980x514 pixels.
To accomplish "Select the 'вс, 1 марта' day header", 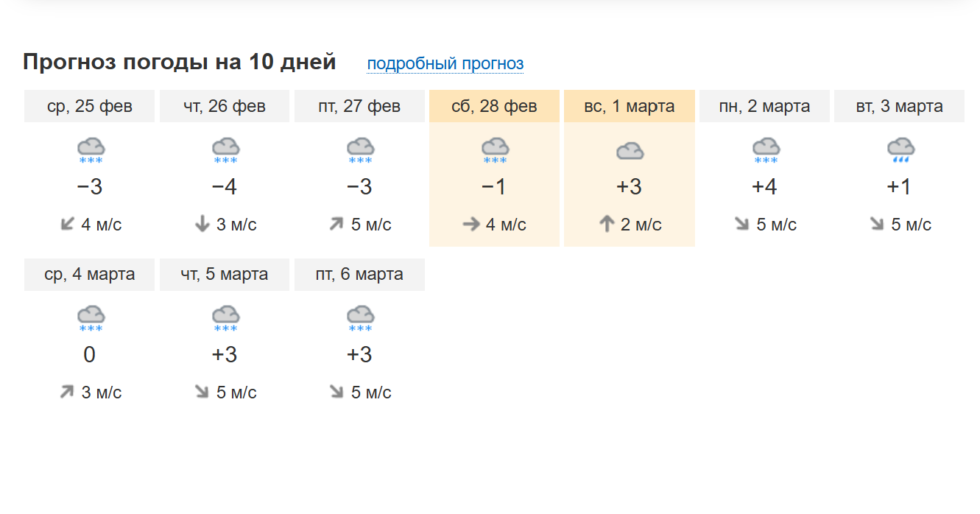I will coord(630,107).
